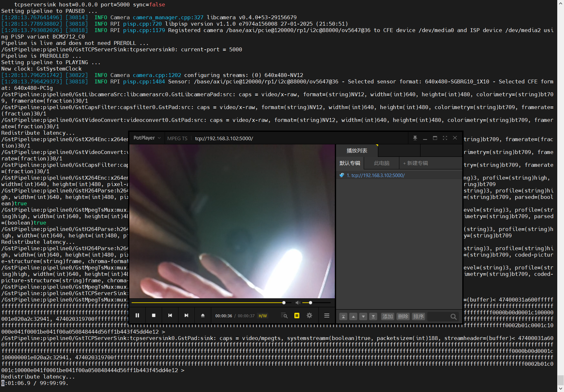The image size is (564, 392).
Task: Toggle H/W hardware decoding
Action: click(263, 316)
